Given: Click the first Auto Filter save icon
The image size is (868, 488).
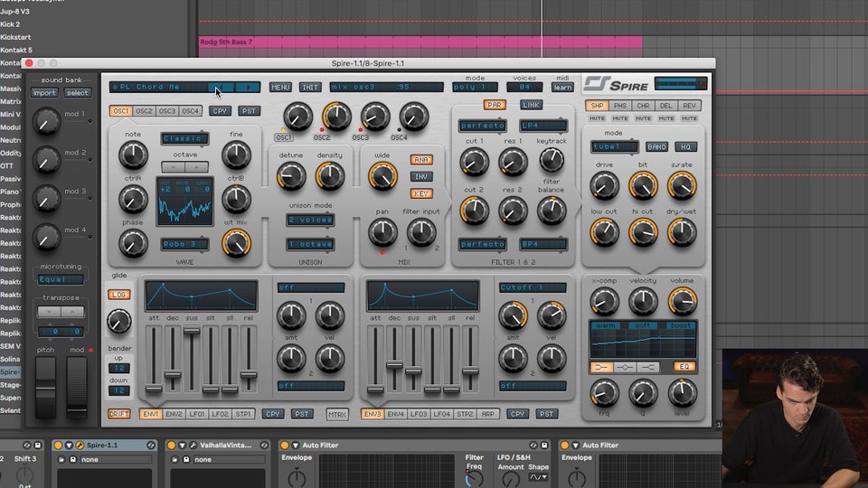Looking at the screenshot, I should (x=544, y=445).
